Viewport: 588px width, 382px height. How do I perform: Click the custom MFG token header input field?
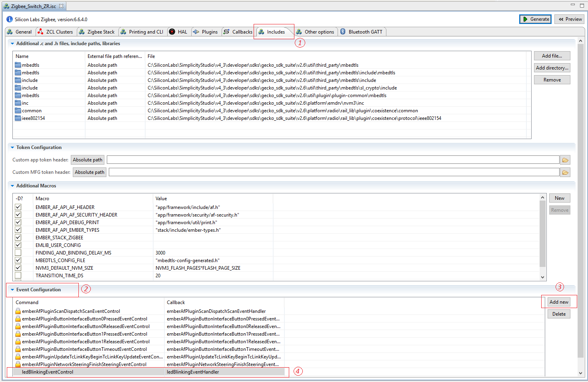tap(334, 172)
